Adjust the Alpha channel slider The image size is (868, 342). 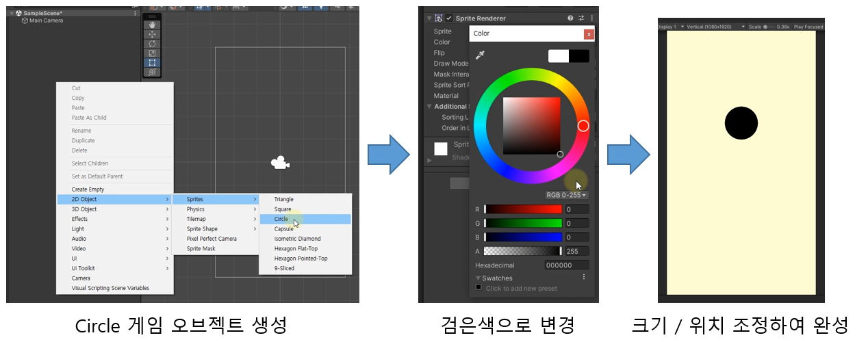(523, 251)
